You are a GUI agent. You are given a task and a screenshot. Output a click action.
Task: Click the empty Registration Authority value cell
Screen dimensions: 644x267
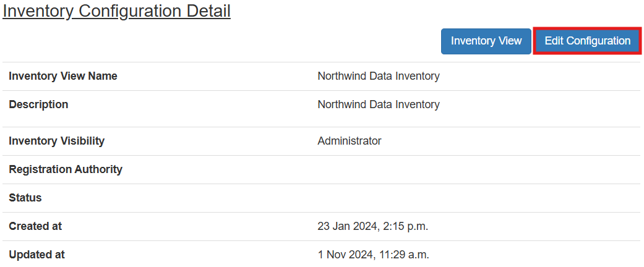(x=476, y=169)
